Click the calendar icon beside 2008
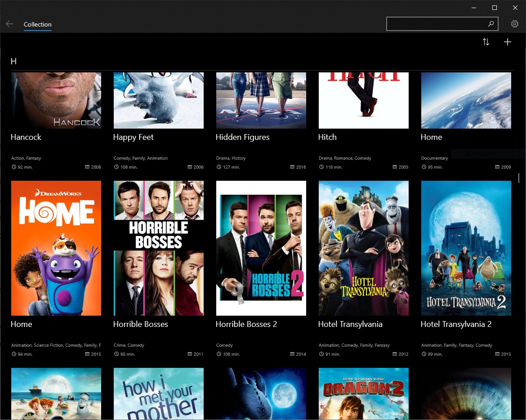This screenshot has height=420, width=526. coord(87,167)
